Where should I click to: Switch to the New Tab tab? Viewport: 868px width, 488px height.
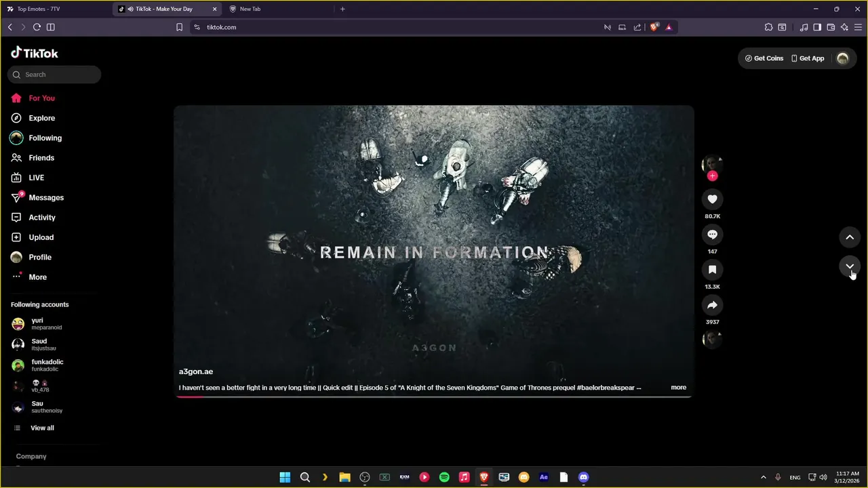coord(278,9)
